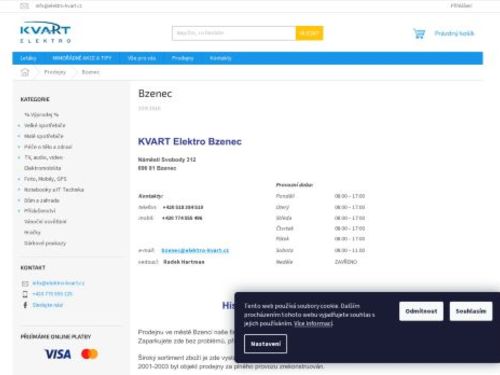Open the Prodejny menu item

[x=183, y=58]
